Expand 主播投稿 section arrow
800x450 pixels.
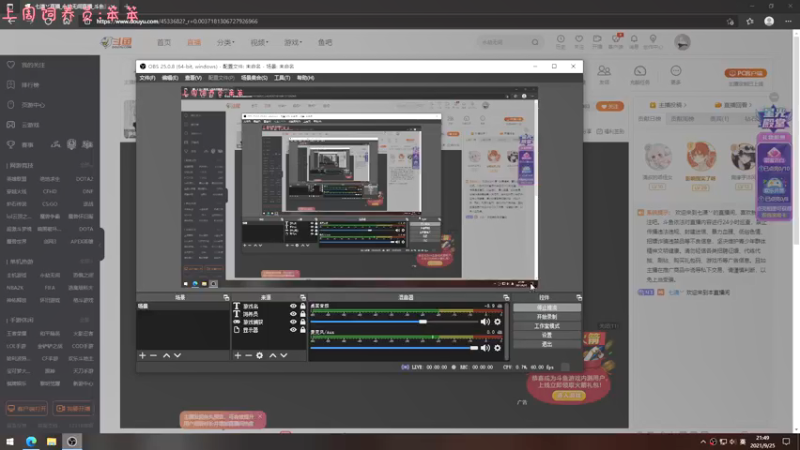point(685,105)
